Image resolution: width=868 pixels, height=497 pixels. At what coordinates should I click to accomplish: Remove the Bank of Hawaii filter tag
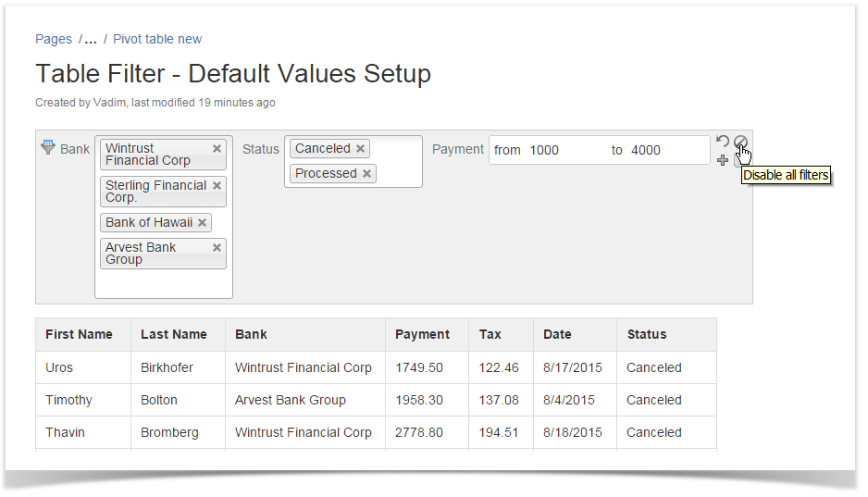tap(202, 222)
